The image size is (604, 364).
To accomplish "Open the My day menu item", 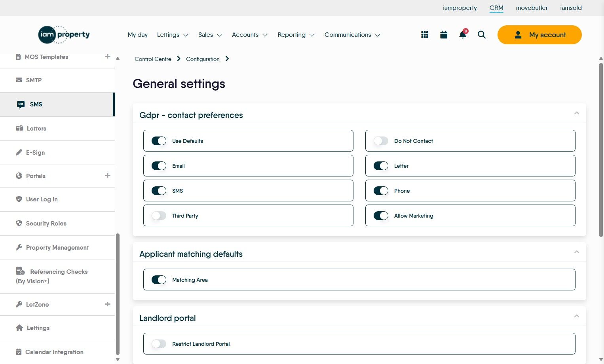I will click(138, 35).
